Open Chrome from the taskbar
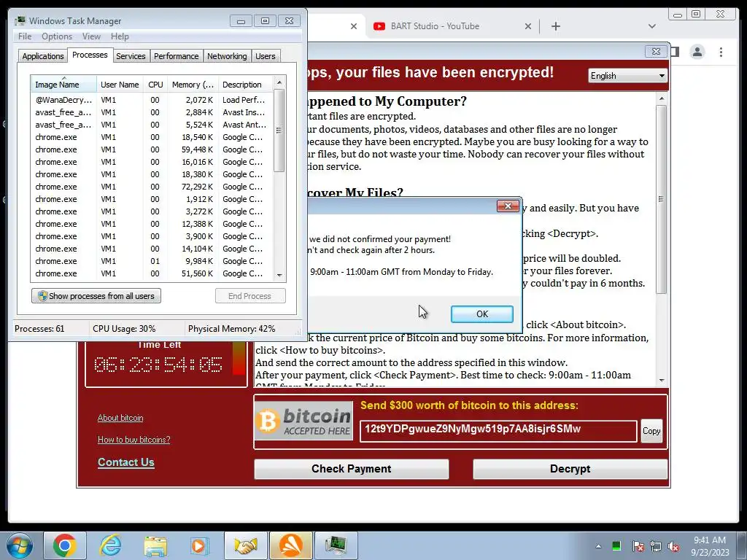The width and height of the screenshot is (747, 560). tap(65, 545)
